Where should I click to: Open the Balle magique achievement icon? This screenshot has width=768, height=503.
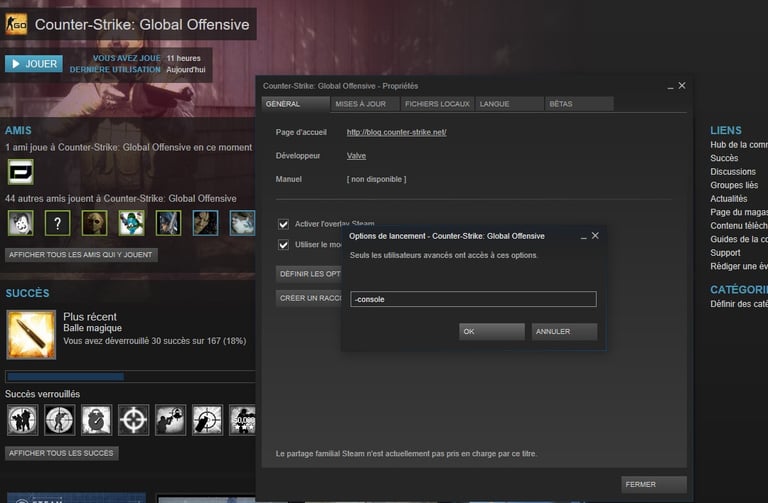tap(31, 335)
